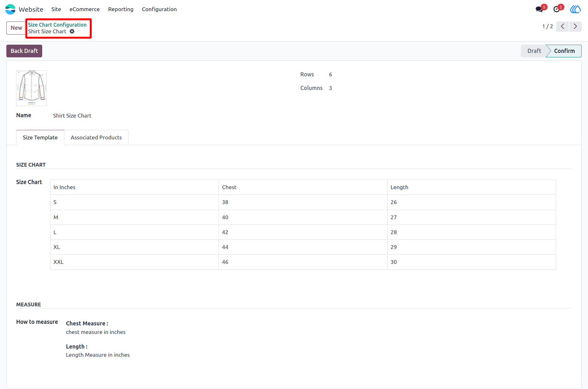Open the Reporting menu
The width and height of the screenshot is (588, 389).
121,9
